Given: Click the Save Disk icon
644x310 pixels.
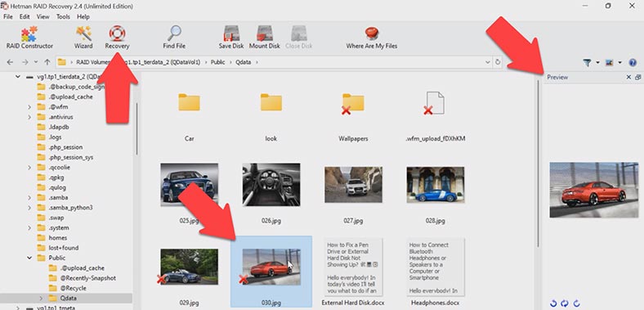Looking at the screenshot, I should [231, 34].
